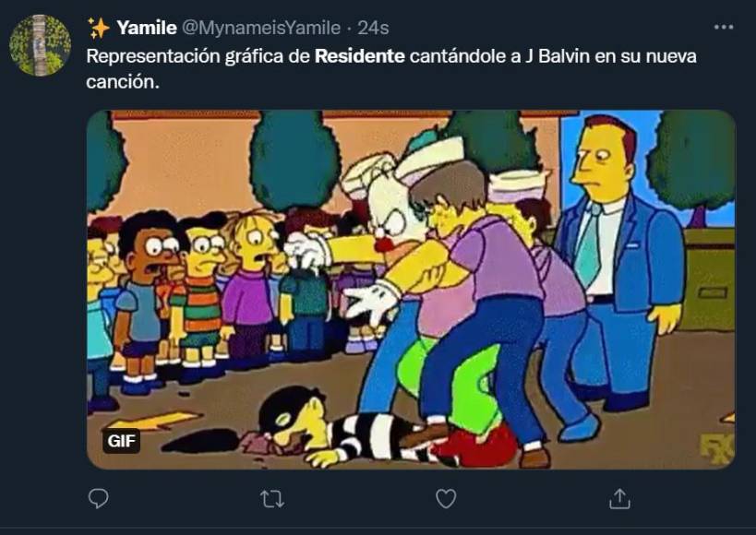Open the share arrow icon
756x535 pixels.
tap(619, 499)
